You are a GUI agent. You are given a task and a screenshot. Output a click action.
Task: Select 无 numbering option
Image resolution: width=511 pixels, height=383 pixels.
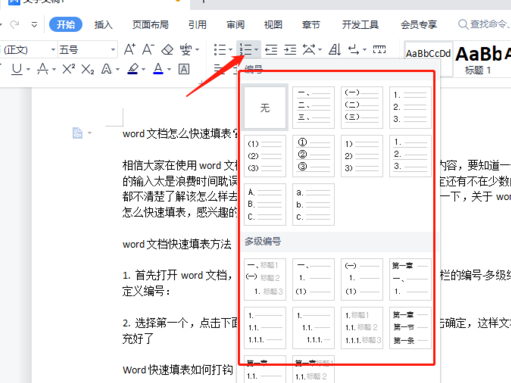coord(265,107)
